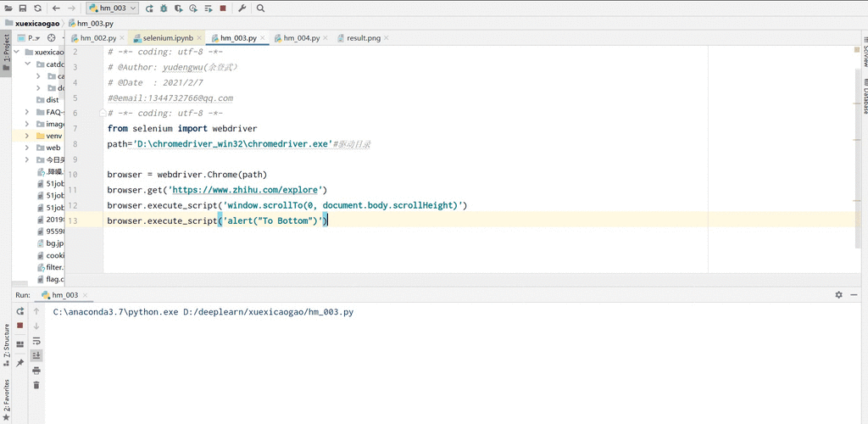
Task: Switch to the hm_004.py editor tab
Action: 301,38
